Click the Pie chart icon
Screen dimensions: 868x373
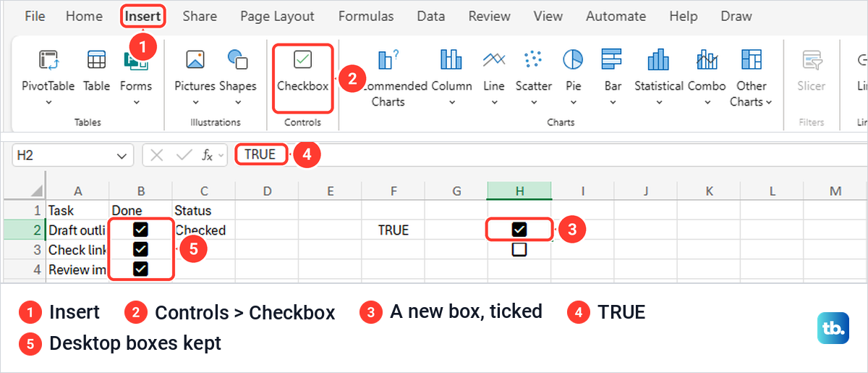pos(574,59)
